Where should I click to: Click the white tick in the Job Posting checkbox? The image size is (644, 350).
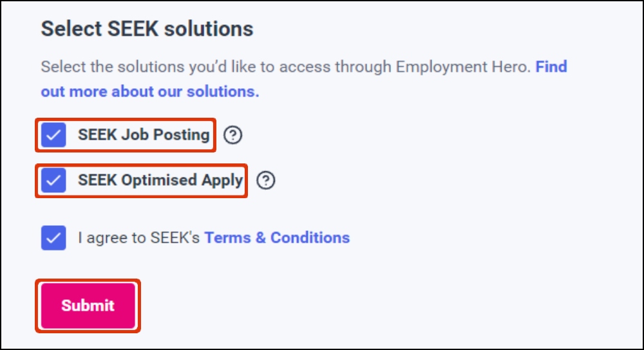[53, 136]
